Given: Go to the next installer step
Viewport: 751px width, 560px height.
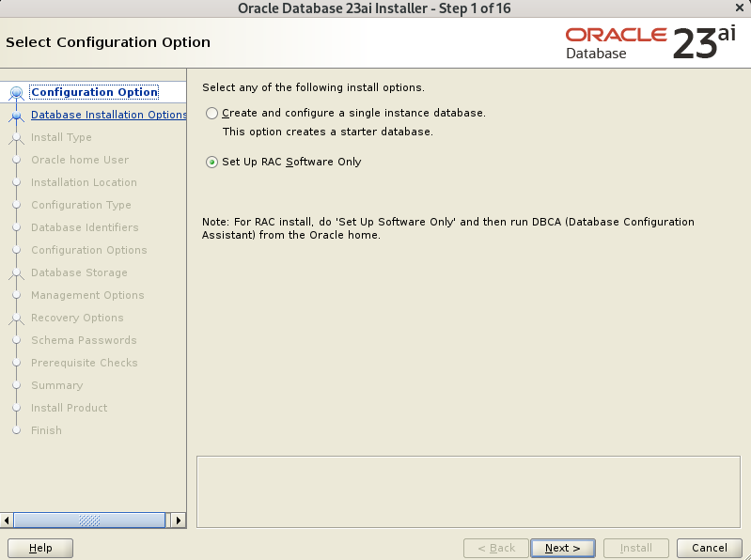Looking at the screenshot, I should pyautogui.click(x=563, y=548).
